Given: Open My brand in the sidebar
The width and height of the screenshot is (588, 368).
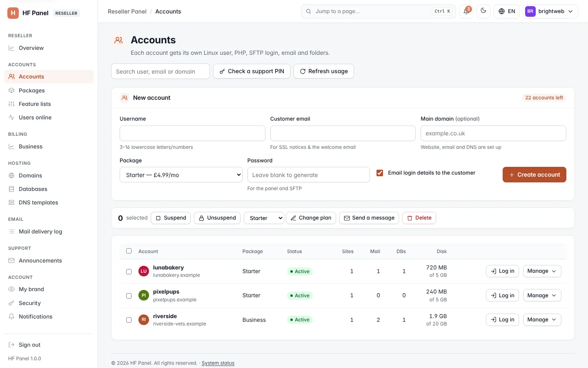Looking at the screenshot, I should tap(49, 289).
